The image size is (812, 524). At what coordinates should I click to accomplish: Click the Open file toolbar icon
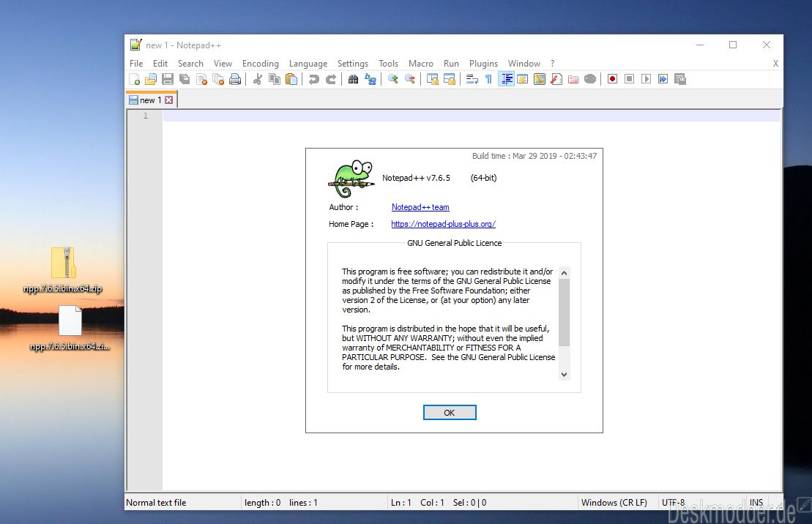tap(151, 79)
